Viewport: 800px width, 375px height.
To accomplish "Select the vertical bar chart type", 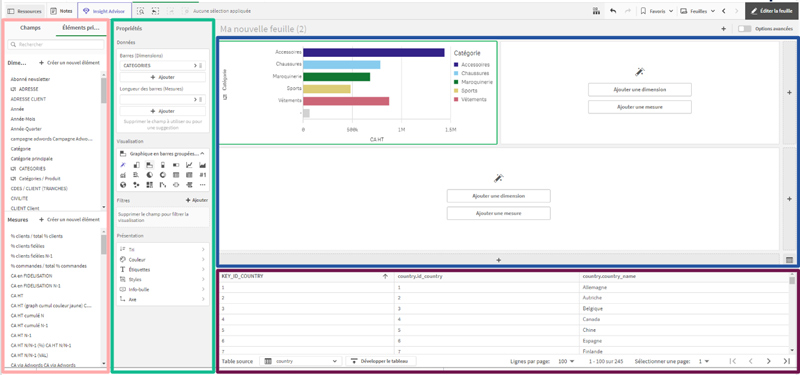I will pos(136,165).
